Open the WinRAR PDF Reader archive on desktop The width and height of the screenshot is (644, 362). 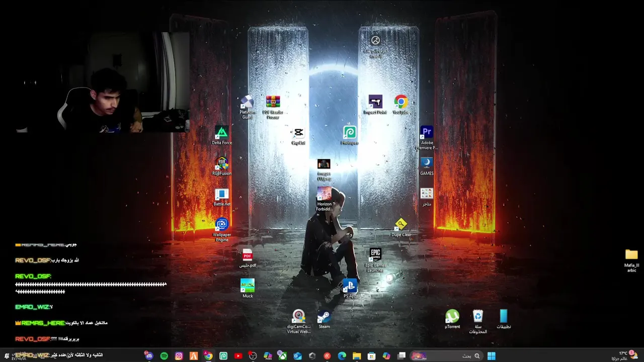pos(273,107)
